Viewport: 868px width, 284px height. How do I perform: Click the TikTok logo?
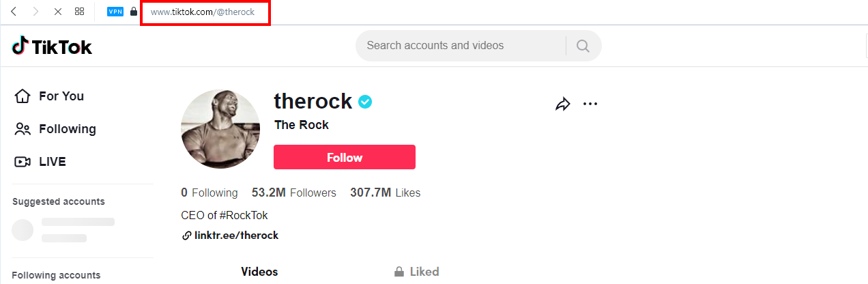click(x=52, y=46)
